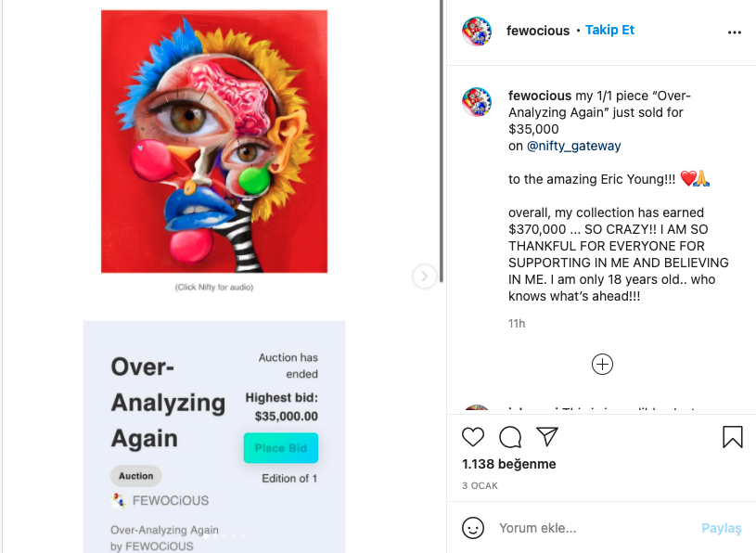Viewport: 756px width, 553px height.
Task: Click the fewocious username in header
Action: click(538, 31)
